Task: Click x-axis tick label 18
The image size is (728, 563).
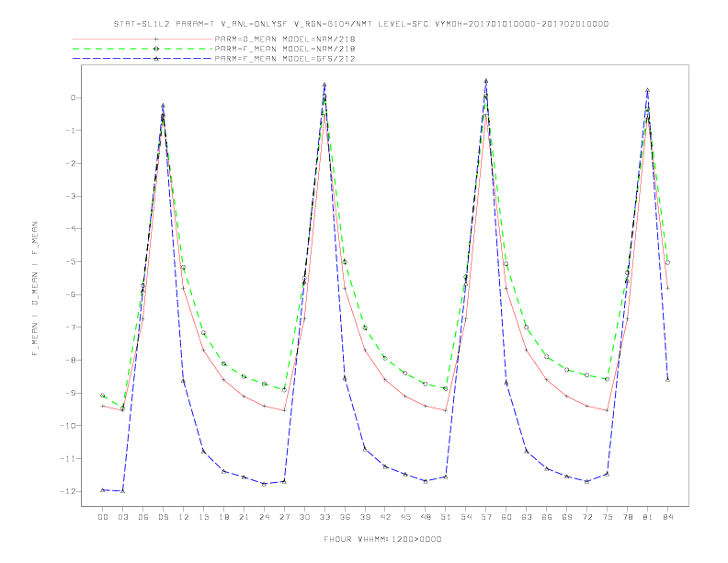Action: [x=223, y=517]
